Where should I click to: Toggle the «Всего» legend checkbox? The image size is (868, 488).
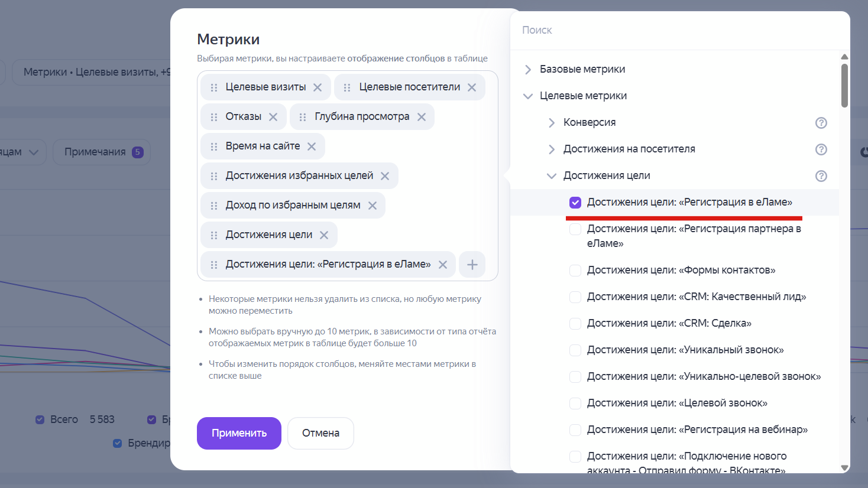point(40,419)
